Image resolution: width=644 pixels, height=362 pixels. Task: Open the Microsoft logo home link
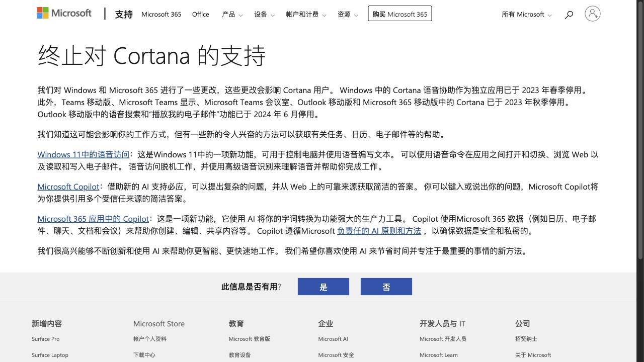[x=64, y=13]
